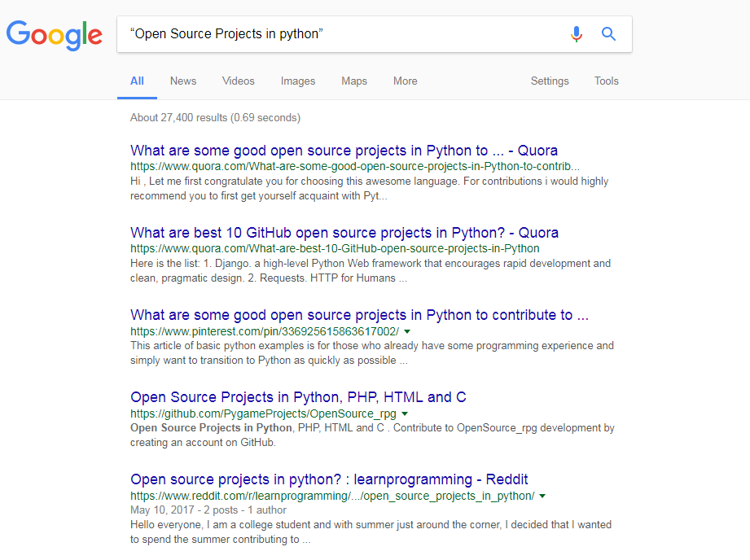
Task: Click the first Quora URL ending in contrib...
Action: click(x=355, y=166)
